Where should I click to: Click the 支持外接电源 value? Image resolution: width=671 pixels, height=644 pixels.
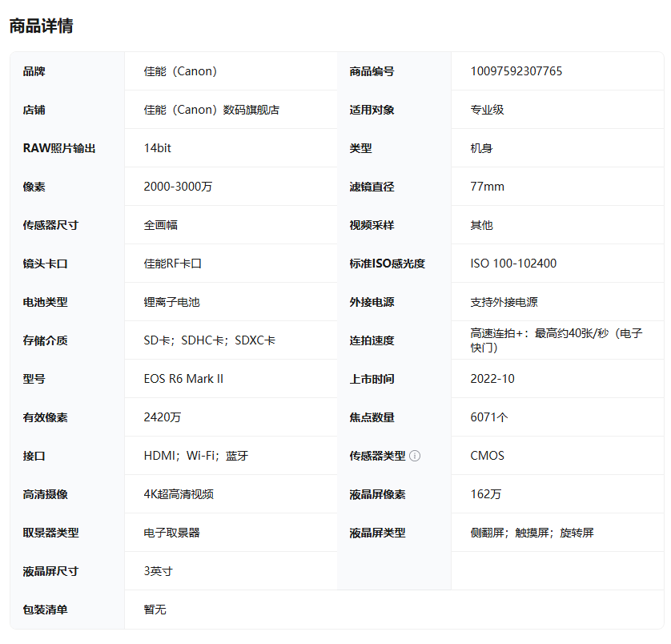504,302
